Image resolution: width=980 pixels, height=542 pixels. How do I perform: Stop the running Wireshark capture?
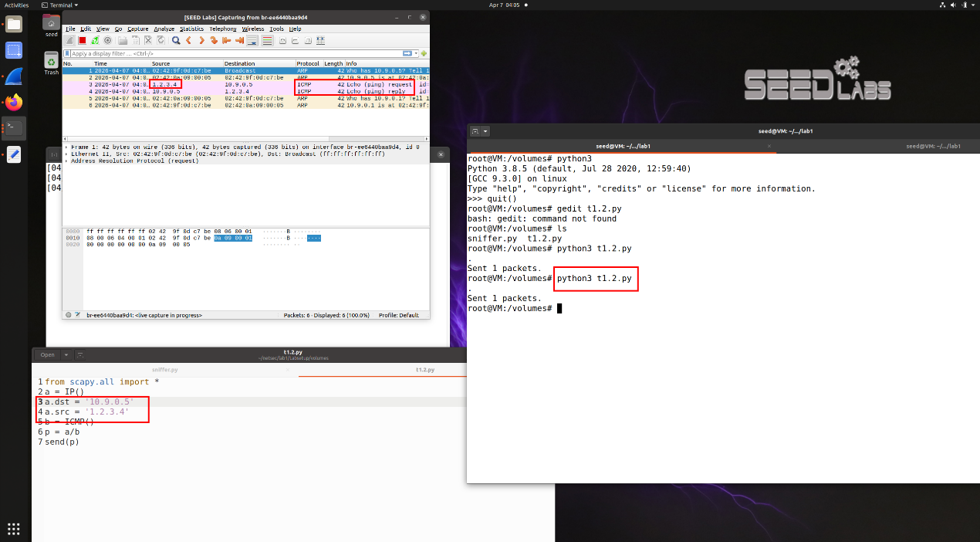coord(83,40)
